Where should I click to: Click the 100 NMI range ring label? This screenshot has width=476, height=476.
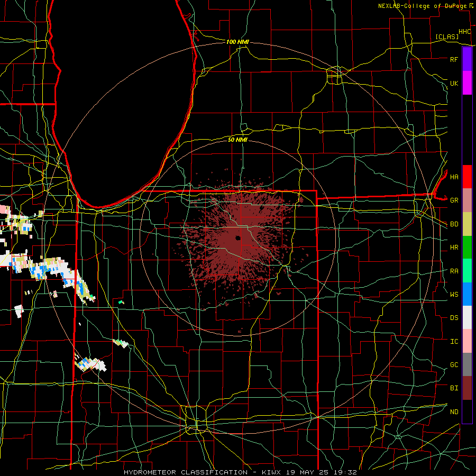tap(237, 42)
